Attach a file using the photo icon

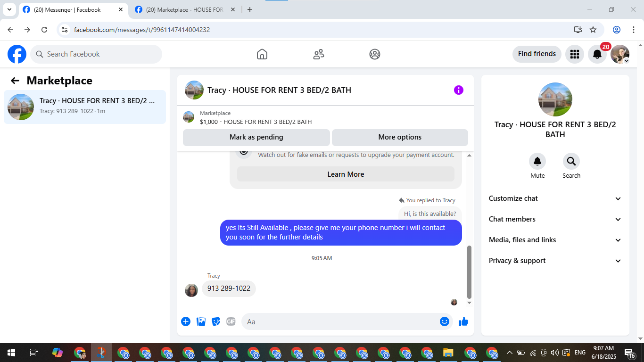(x=201, y=321)
